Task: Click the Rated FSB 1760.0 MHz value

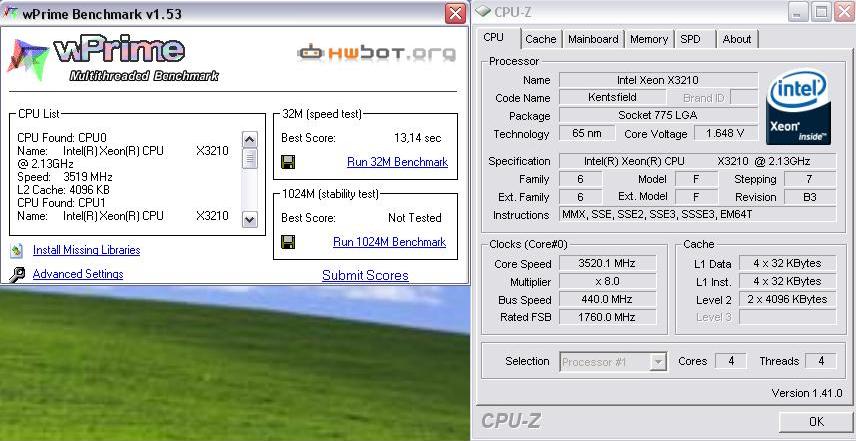Action: tap(607, 317)
